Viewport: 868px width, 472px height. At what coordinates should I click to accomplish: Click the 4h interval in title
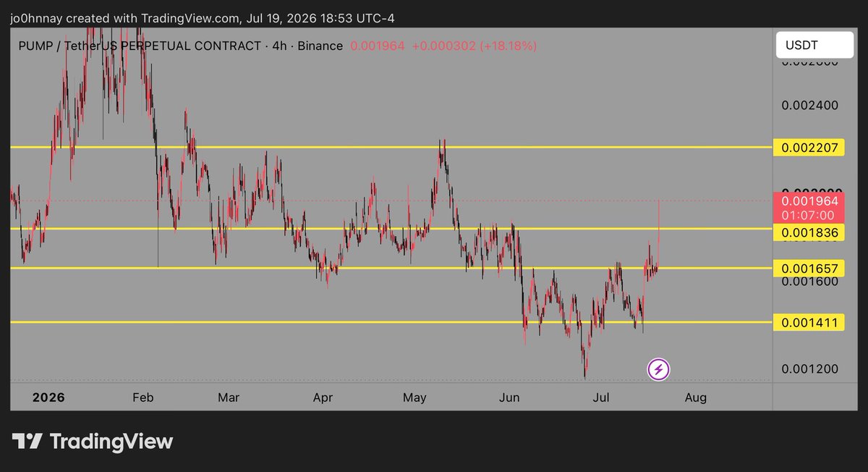pyautogui.click(x=278, y=46)
